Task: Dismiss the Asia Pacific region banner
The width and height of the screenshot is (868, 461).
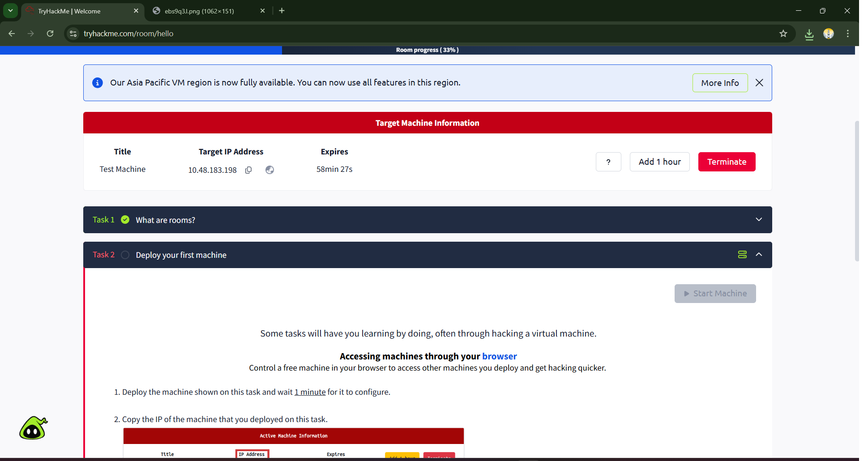Action: (x=759, y=83)
